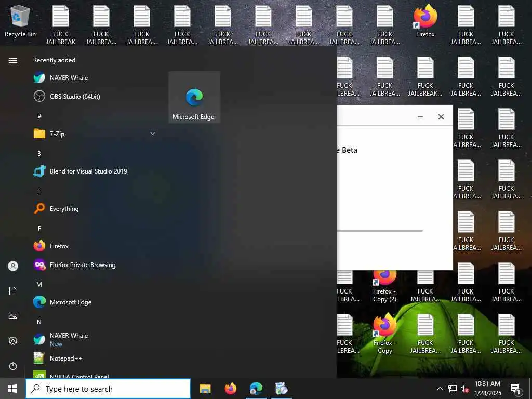
Task: Open the Power options button
Action: pos(13,366)
